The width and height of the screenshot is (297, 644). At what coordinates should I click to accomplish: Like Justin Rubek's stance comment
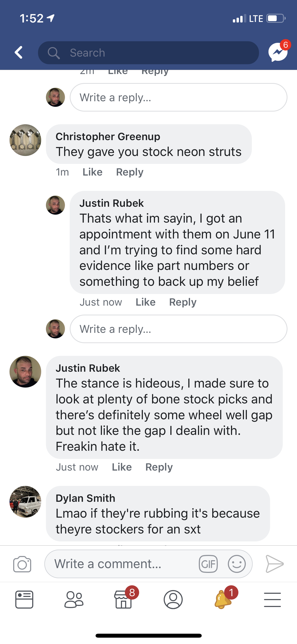click(122, 467)
